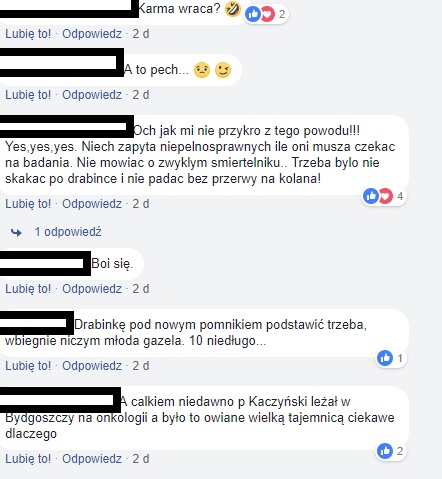Image resolution: width=442 pixels, height=479 pixels.
Task: Click like icon on Drabinkę pod nowym pomnikiem comment
Action: click(x=385, y=358)
